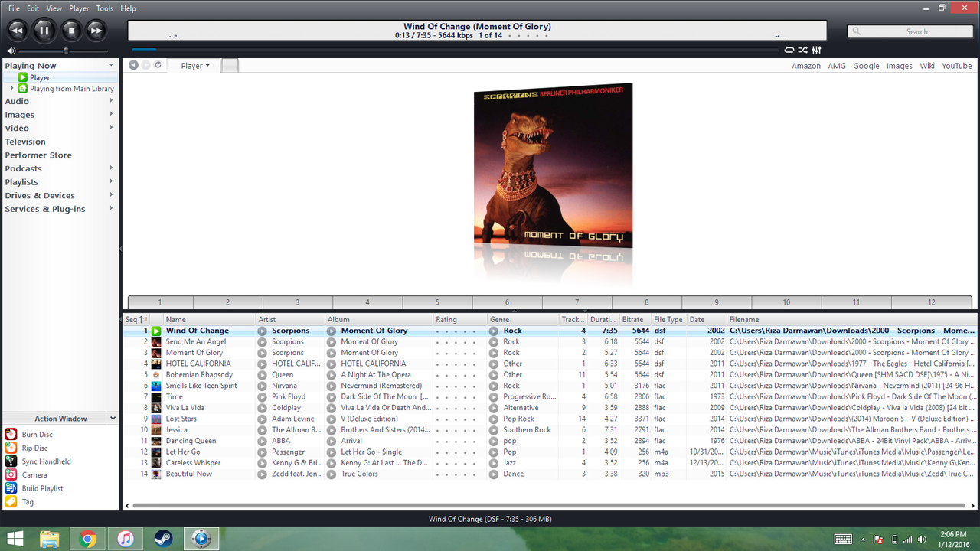Adjust the volume slider
980x551 pixels.
point(65,51)
